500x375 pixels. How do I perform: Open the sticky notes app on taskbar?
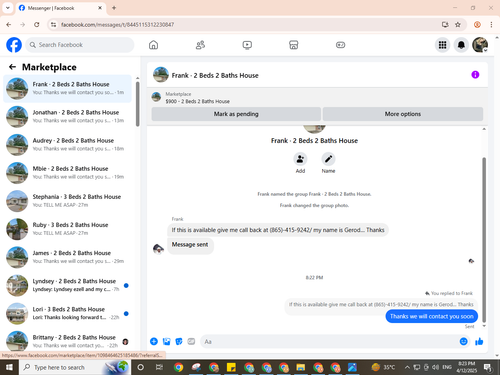231,367
